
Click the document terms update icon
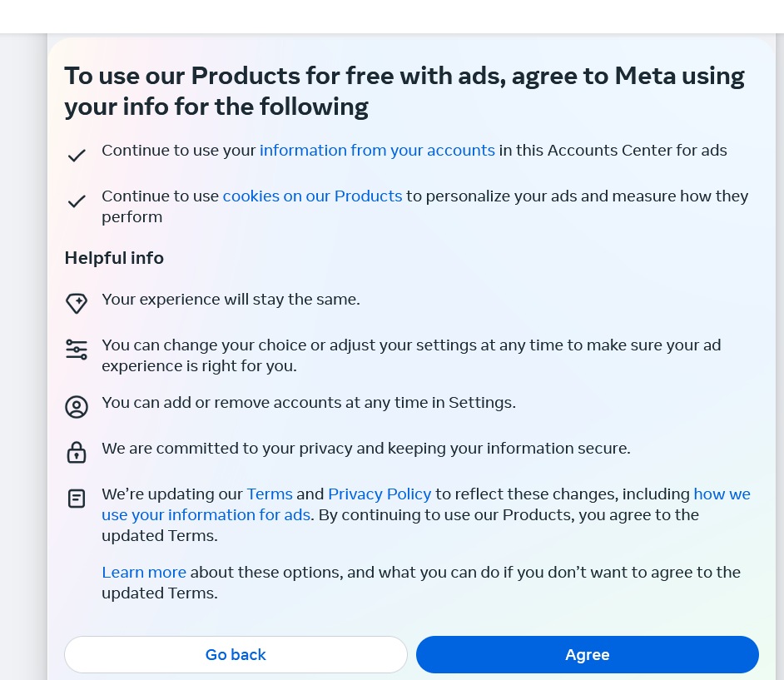(x=77, y=499)
